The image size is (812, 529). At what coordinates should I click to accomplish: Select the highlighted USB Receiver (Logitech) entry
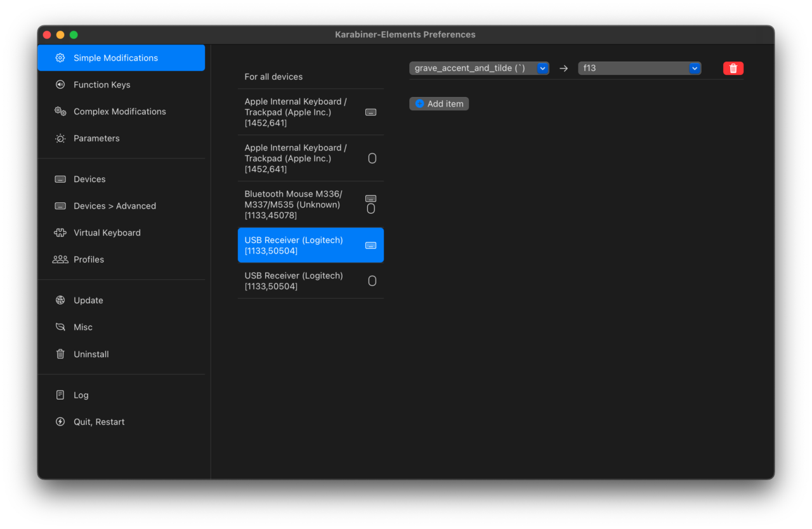pyautogui.click(x=311, y=245)
